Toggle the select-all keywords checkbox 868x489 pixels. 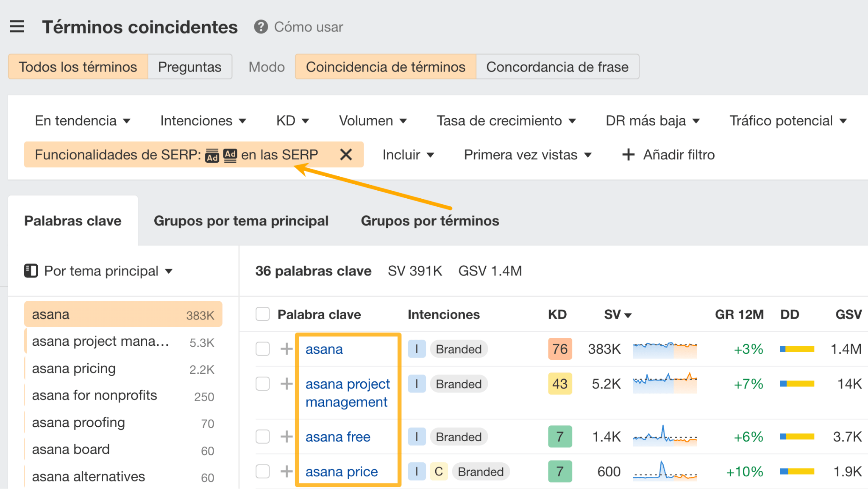[x=262, y=314]
